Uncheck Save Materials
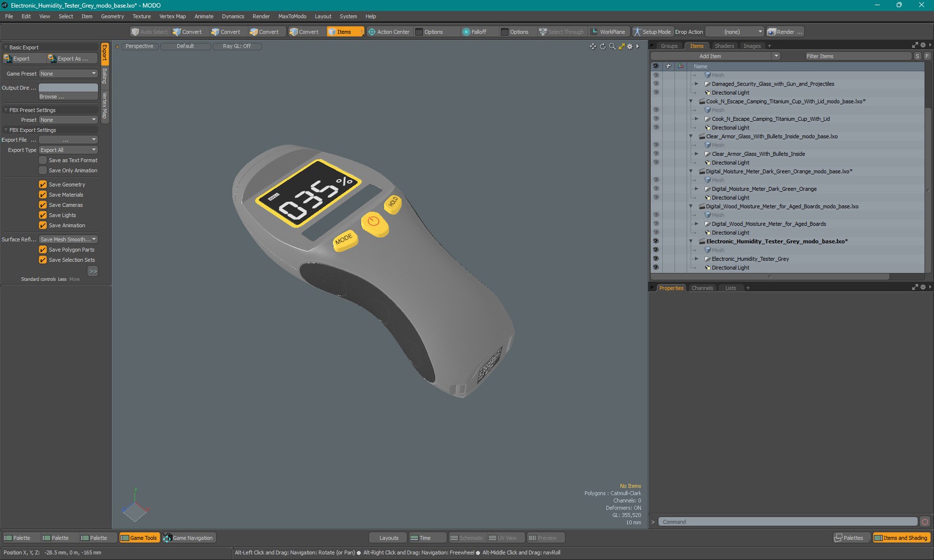Image resolution: width=934 pixels, height=560 pixels. [x=43, y=194]
